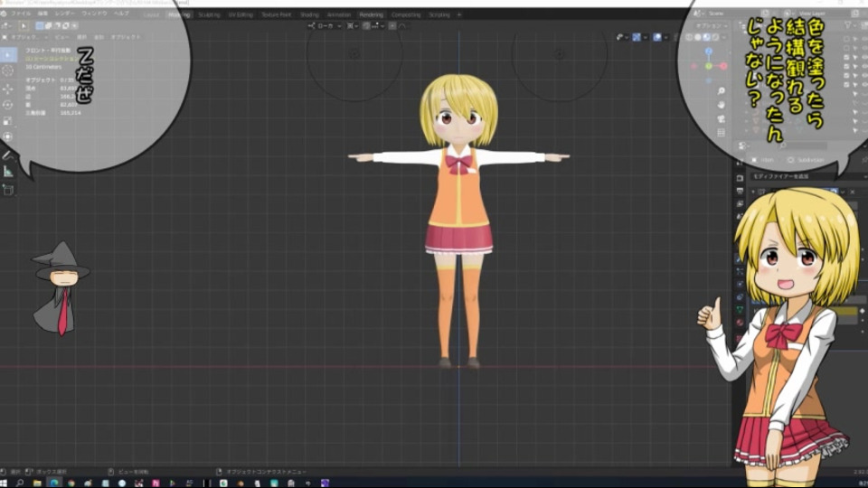The height and width of the screenshot is (488, 868).
Task: Click the viewport Zoom magnifier icon
Action: 722,90
